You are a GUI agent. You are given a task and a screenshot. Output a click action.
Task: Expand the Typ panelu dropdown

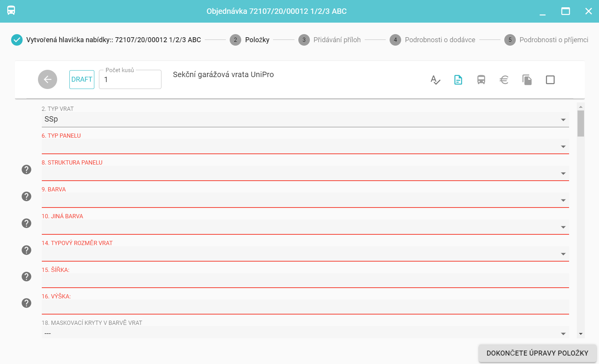point(305,147)
